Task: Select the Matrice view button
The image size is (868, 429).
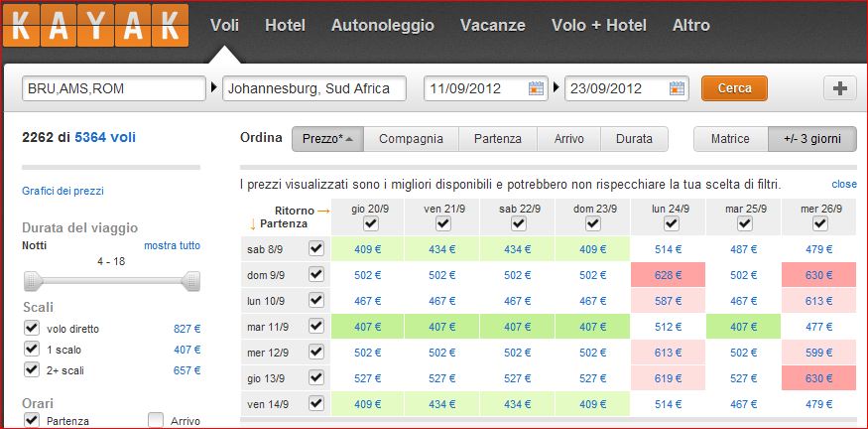Action: click(x=730, y=139)
